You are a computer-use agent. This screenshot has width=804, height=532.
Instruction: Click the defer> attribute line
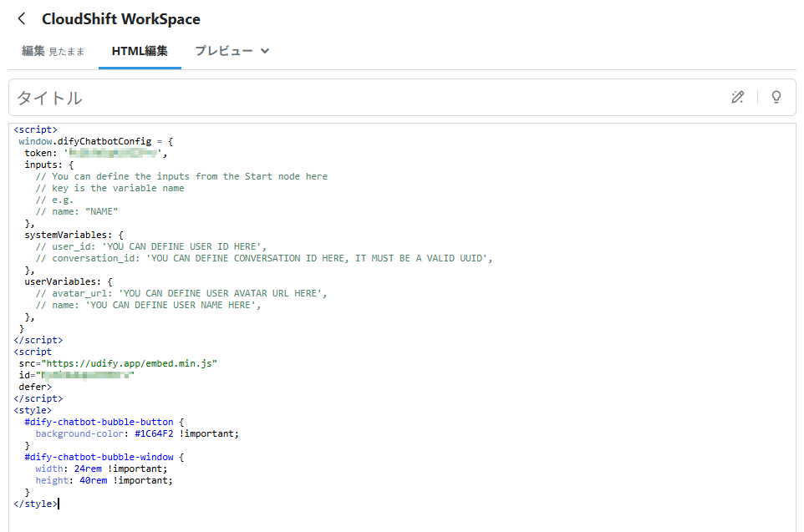click(x=35, y=387)
